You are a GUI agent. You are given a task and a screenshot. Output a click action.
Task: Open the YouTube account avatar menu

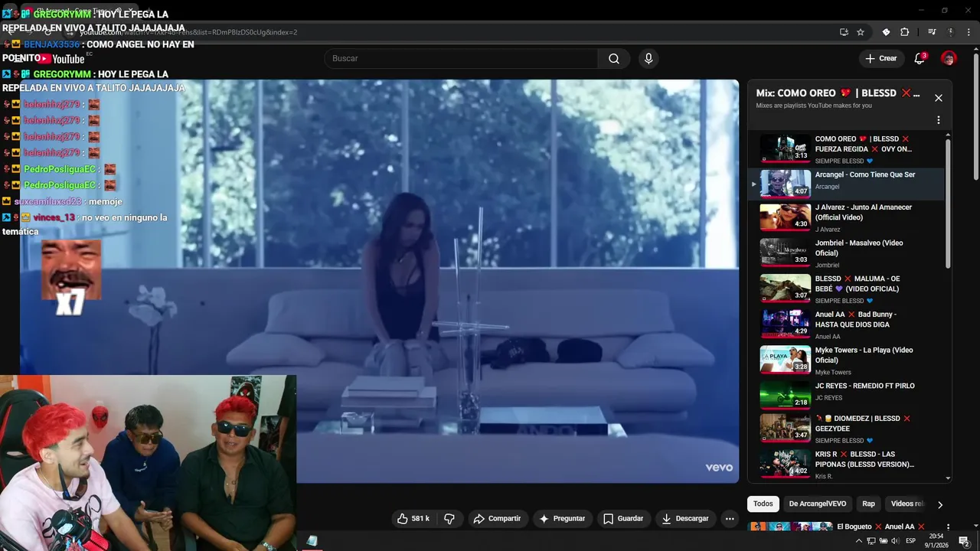pos(949,59)
